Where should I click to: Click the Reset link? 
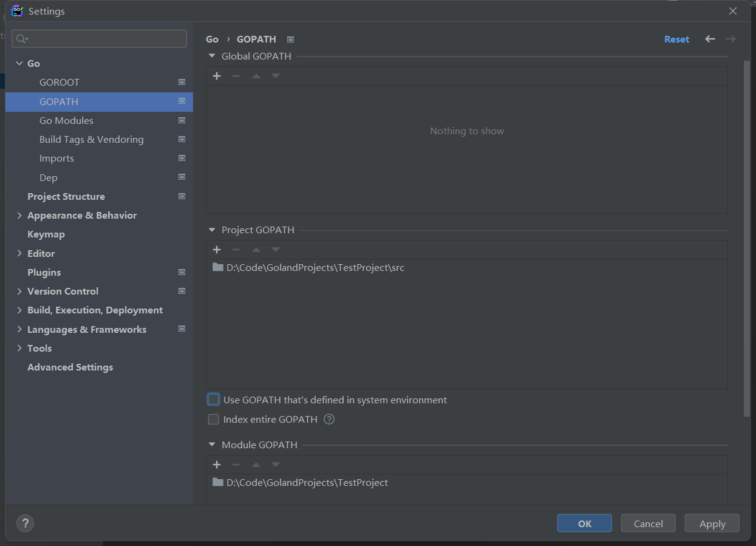pos(676,39)
